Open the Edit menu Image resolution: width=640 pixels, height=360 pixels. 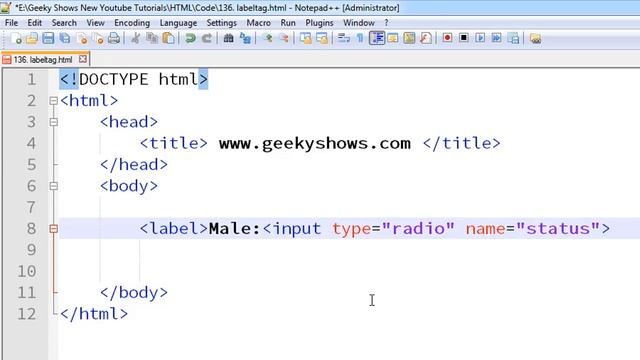(35, 23)
